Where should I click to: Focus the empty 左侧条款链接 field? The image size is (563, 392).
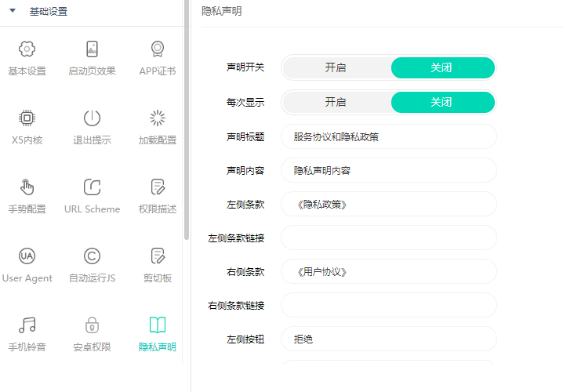pyautogui.click(x=388, y=238)
